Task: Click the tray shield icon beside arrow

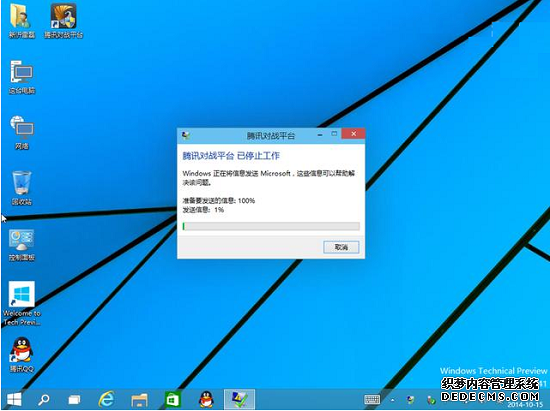Action: click(x=410, y=399)
